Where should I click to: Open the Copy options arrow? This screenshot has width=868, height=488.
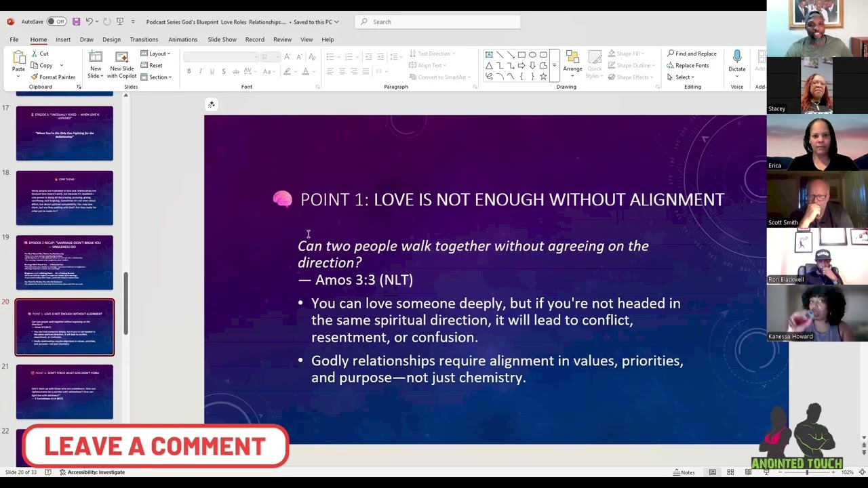tap(61, 65)
